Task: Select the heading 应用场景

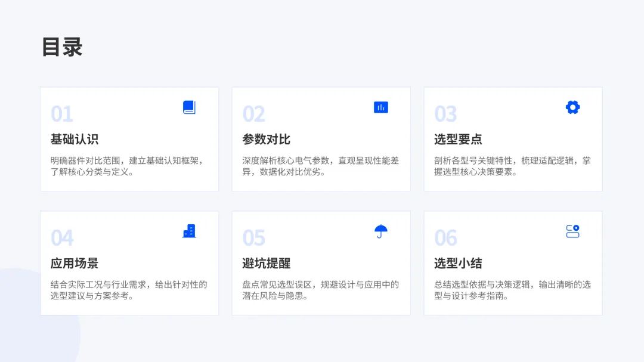Action: tap(75, 264)
